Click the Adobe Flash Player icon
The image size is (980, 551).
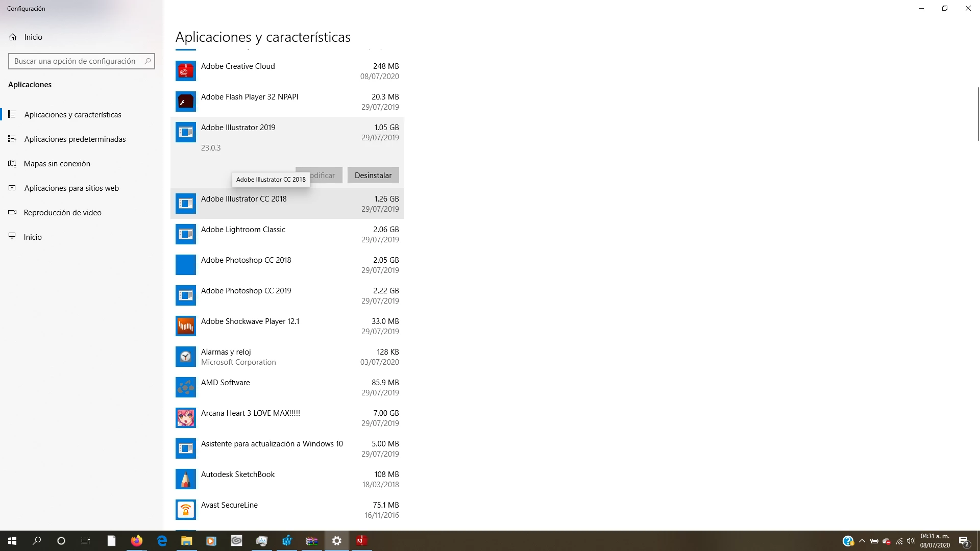[185, 102]
